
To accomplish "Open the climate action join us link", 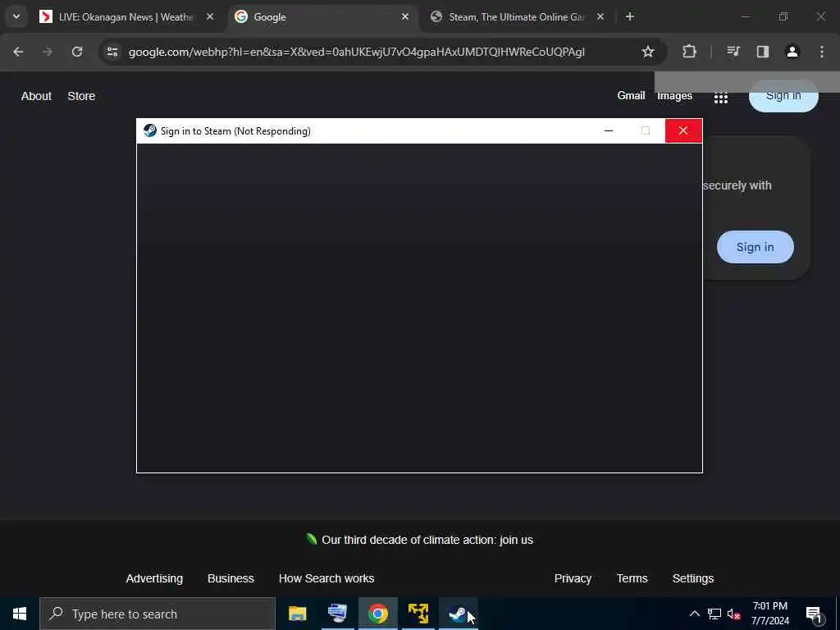I will point(427,540).
